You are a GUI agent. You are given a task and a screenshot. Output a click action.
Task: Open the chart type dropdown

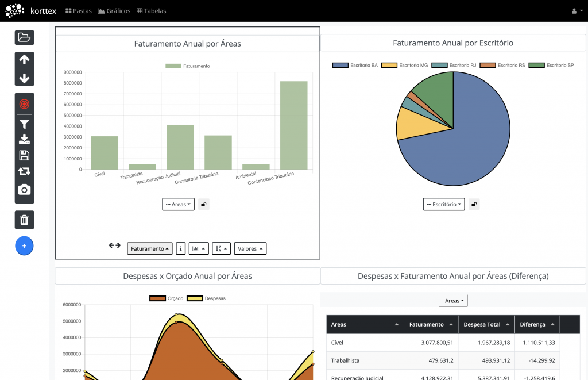pyautogui.click(x=198, y=248)
